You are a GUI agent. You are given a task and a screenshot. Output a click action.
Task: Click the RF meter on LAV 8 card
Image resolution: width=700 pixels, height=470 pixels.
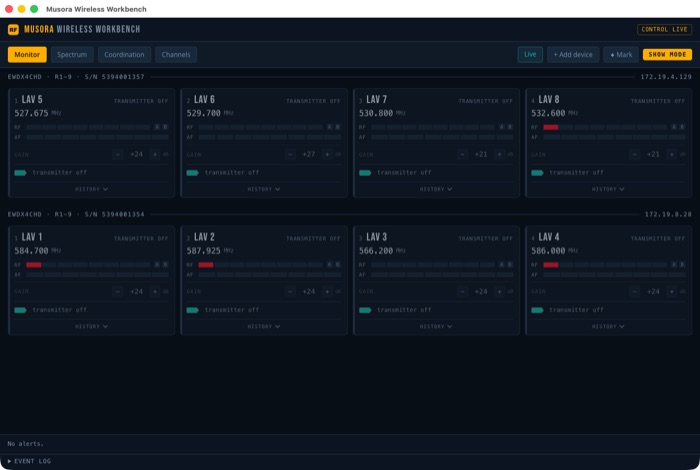pyautogui.click(x=605, y=127)
